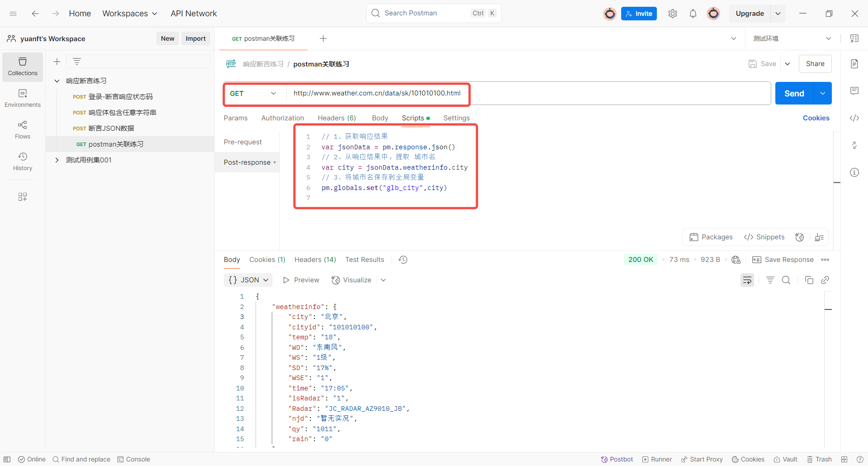Click the response link icon

(825, 280)
